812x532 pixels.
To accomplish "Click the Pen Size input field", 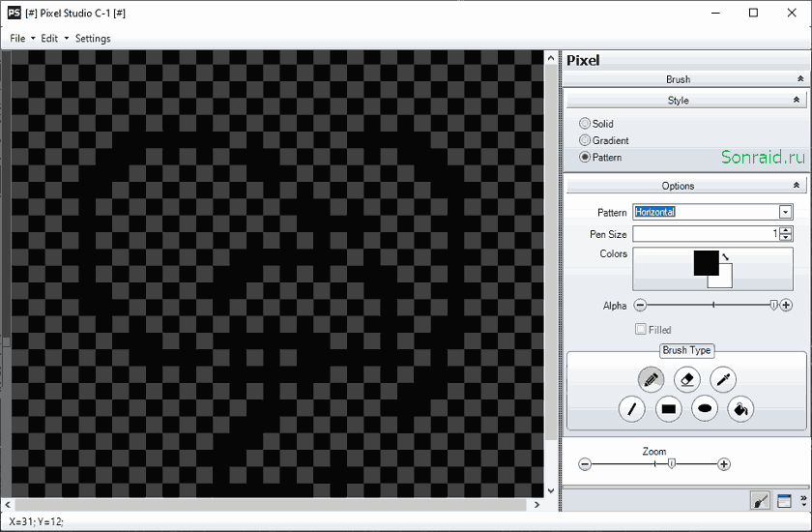I will tap(706, 234).
